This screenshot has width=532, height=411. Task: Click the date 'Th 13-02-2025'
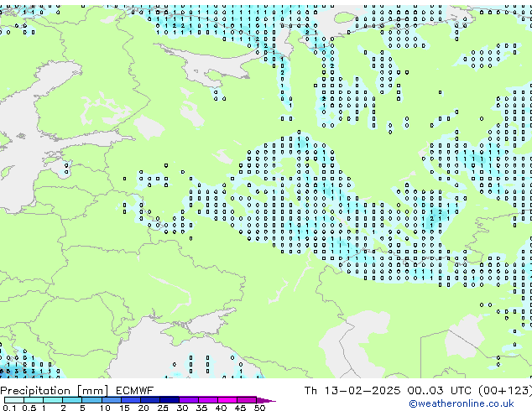coord(352,391)
